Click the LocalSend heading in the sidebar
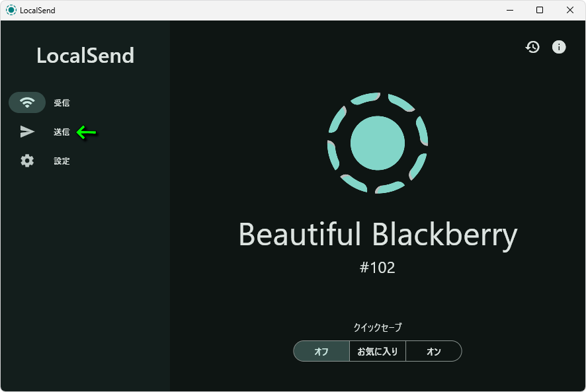Viewport: 586px width, 392px height. (85, 56)
